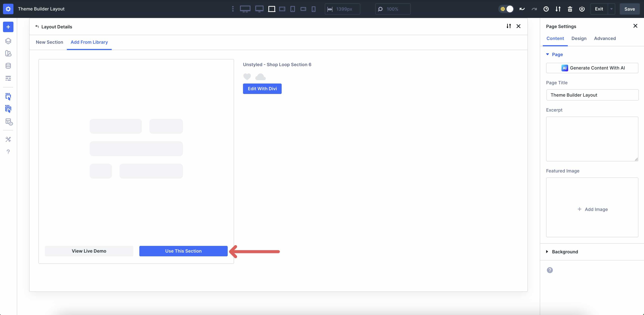644x315 pixels.
Task: Open the Exit dropdown arrow
Action: click(612, 9)
